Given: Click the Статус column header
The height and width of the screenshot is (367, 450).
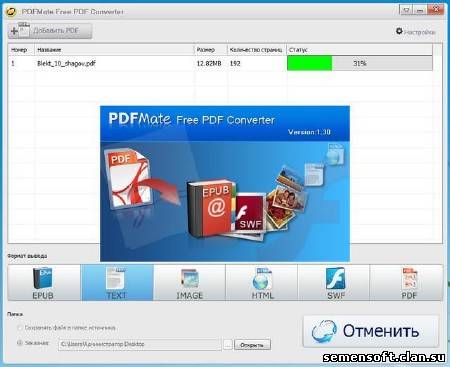Looking at the screenshot, I should pos(359,50).
